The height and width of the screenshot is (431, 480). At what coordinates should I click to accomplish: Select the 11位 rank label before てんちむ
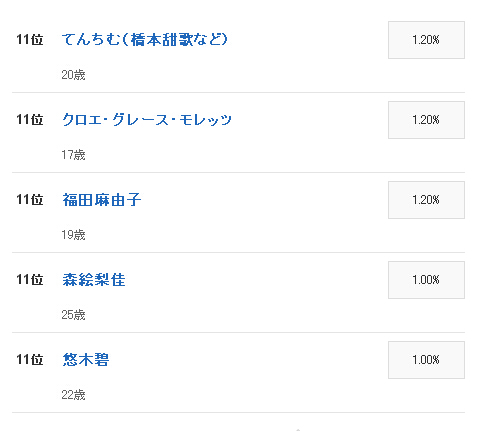(30, 40)
